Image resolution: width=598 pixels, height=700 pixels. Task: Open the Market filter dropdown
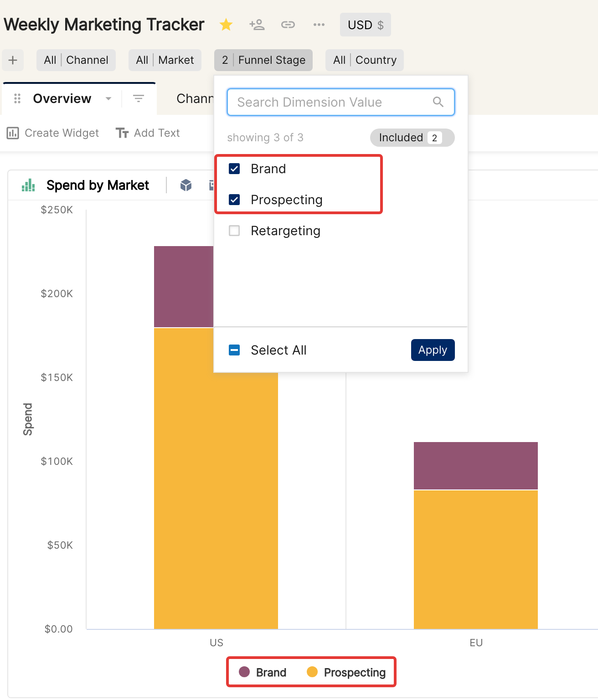tap(165, 60)
